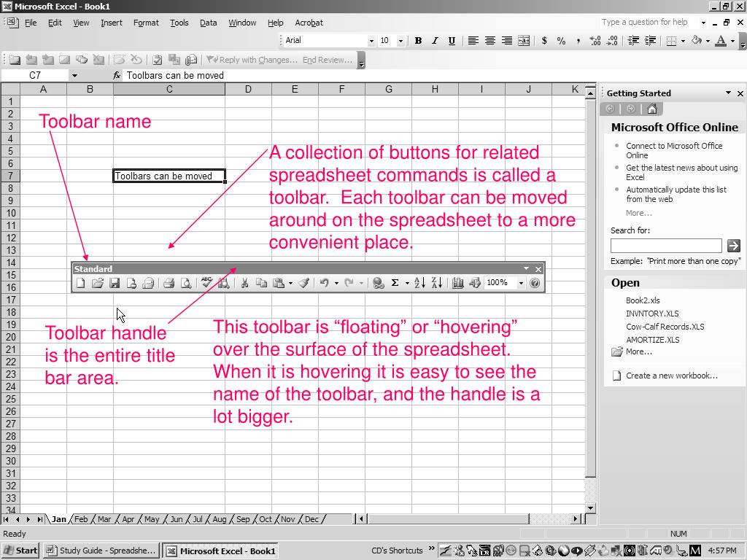The width and height of the screenshot is (747, 560).
Task: Launch the Chart Wizard
Action: 458,284
